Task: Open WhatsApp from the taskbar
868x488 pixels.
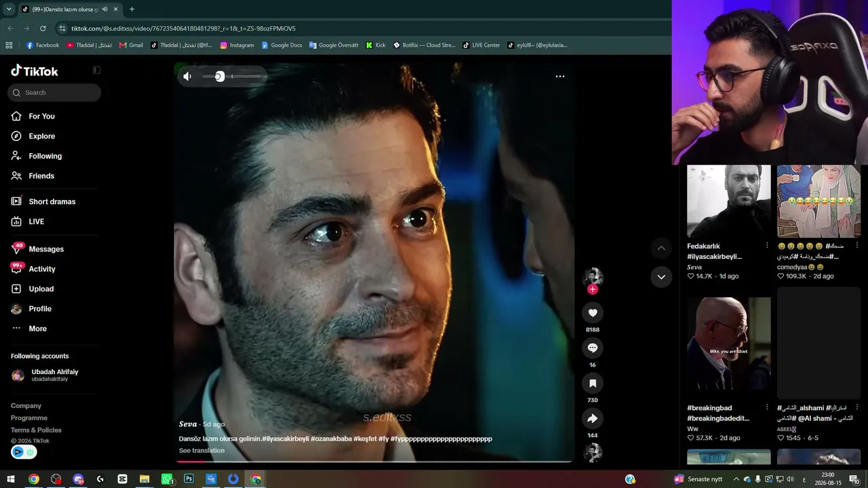Action: pos(167,479)
